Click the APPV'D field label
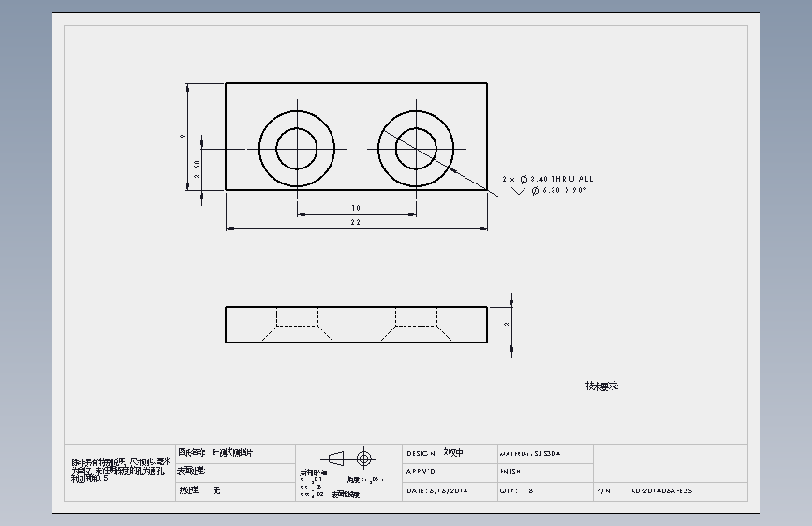The width and height of the screenshot is (812, 526). (421, 472)
